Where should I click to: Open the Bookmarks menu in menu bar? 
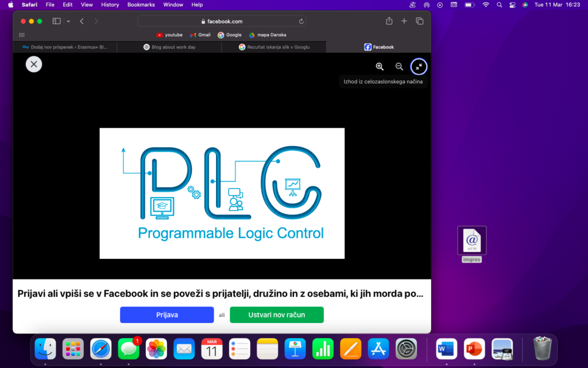click(141, 5)
